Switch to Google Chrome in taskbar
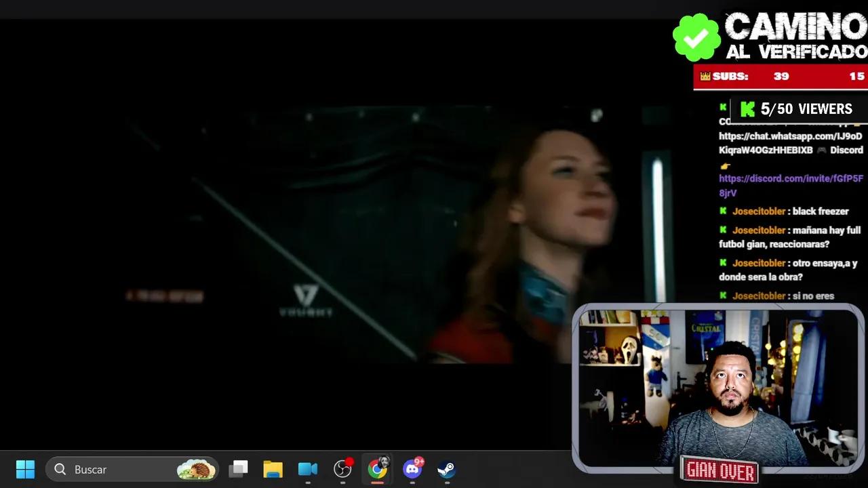The image size is (868, 488). 378,469
